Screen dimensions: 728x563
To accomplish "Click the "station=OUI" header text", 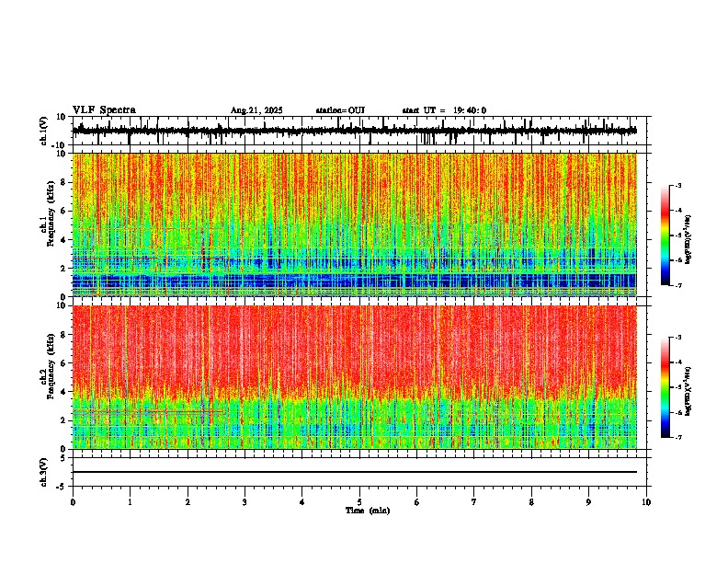I will click(340, 110).
